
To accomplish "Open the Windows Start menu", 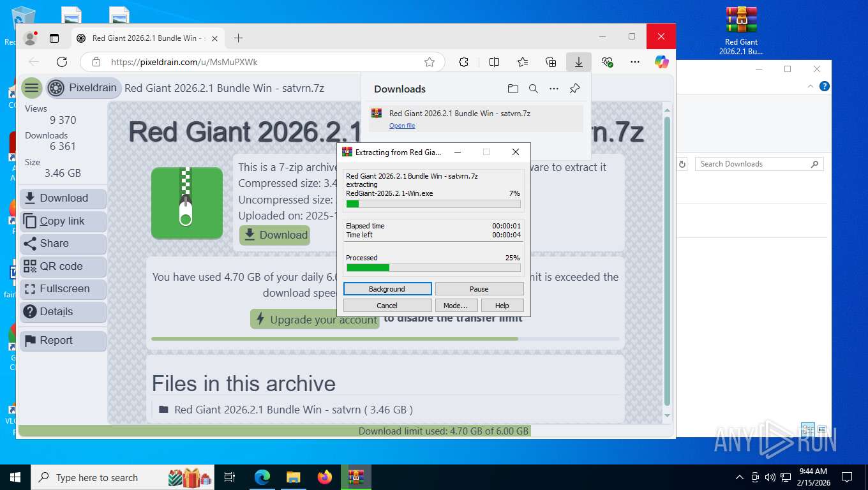I will pyautogui.click(x=15, y=477).
